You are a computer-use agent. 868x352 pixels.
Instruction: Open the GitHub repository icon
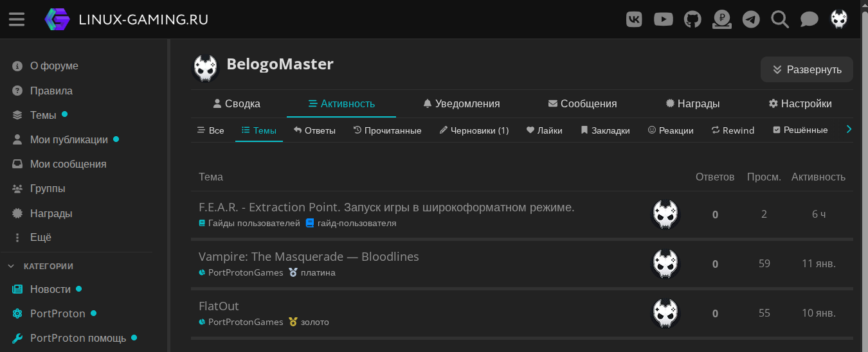click(x=692, y=19)
